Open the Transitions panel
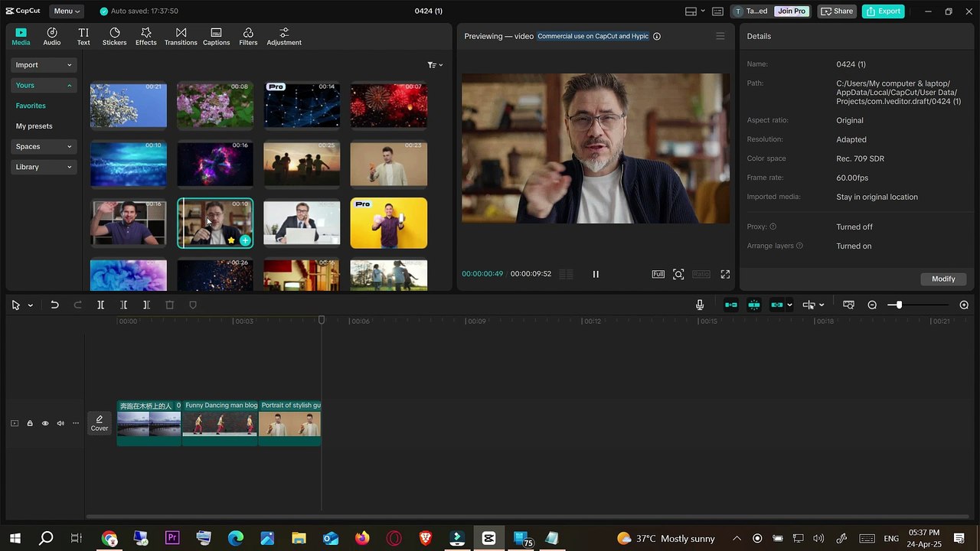 (x=181, y=36)
